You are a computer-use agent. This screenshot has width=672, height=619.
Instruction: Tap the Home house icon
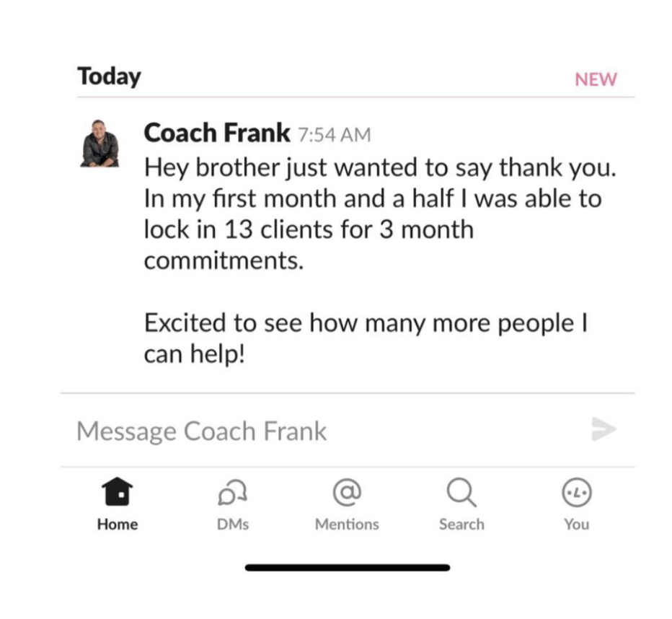(118, 493)
